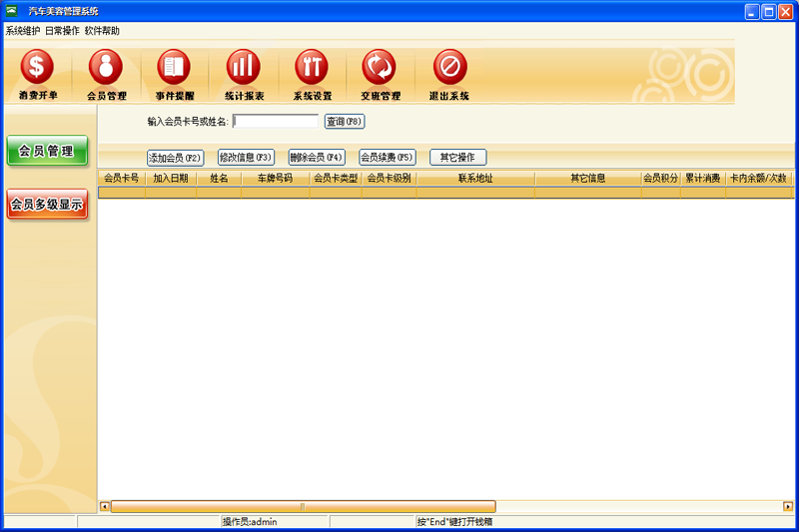Click the 查询(F8) search button
The height and width of the screenshot is (532, 799).
345,121
